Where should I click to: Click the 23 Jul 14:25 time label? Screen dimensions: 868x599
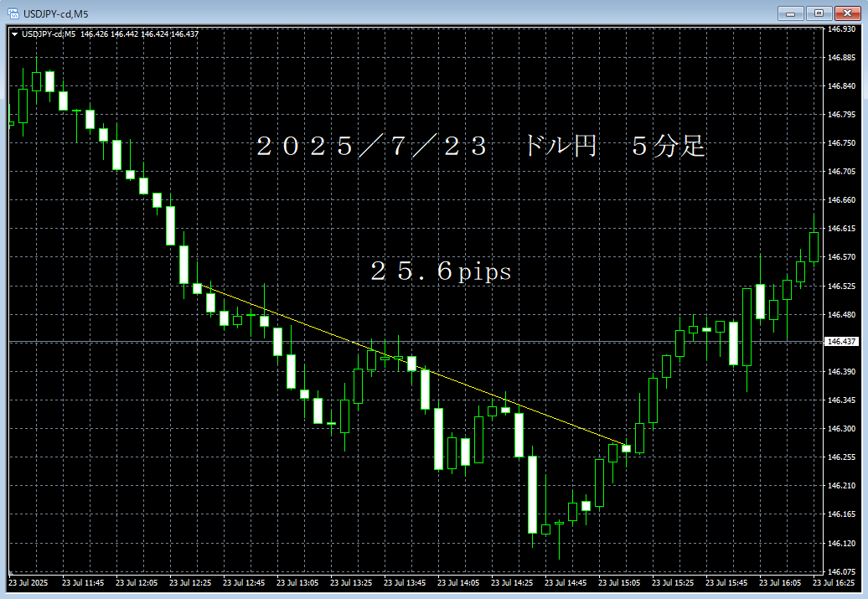[512, 583]
